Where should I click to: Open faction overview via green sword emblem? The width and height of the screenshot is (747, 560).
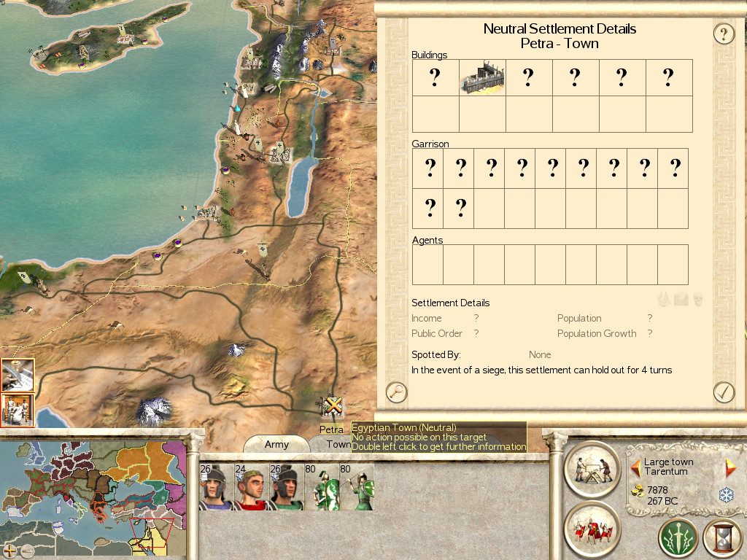[x=678, y=538]
